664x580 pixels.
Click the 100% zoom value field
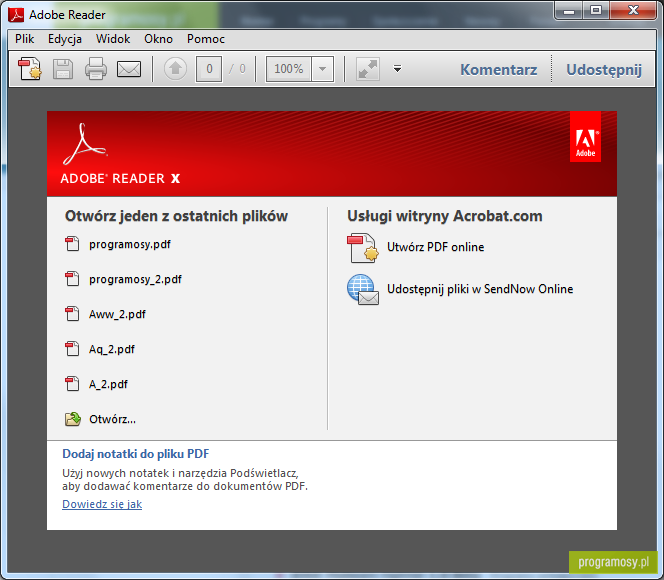point(289,69)
